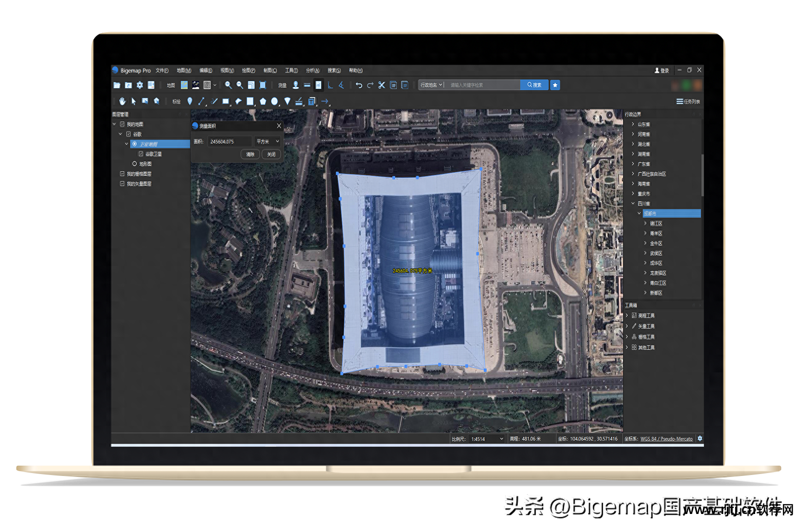Open the 任务列表 task list
This screenshot has width=798, height=532.
688,101
